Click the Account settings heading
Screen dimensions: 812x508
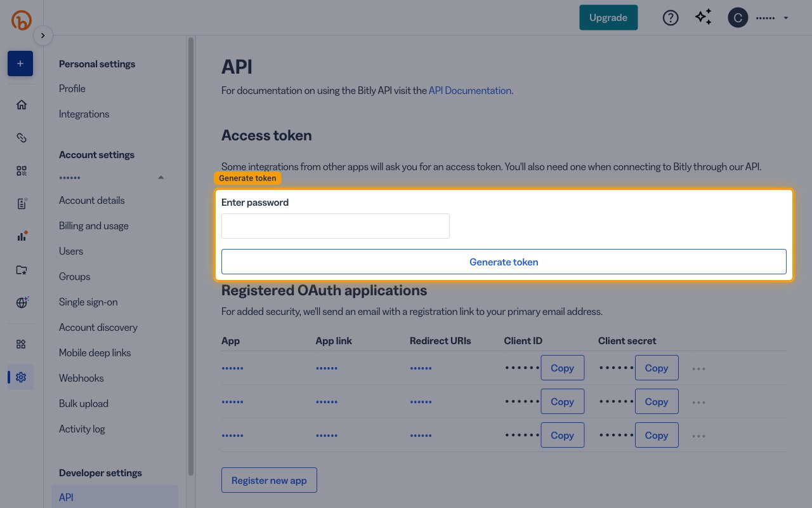(x=96, y=154)
